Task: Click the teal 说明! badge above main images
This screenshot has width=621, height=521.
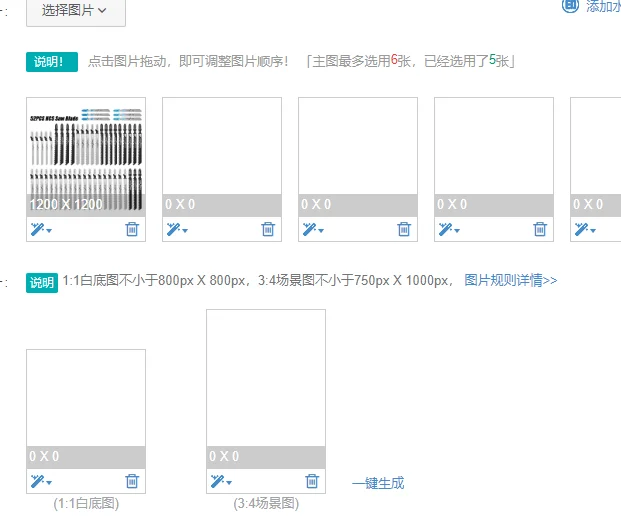Action: (x=52, y=62)
